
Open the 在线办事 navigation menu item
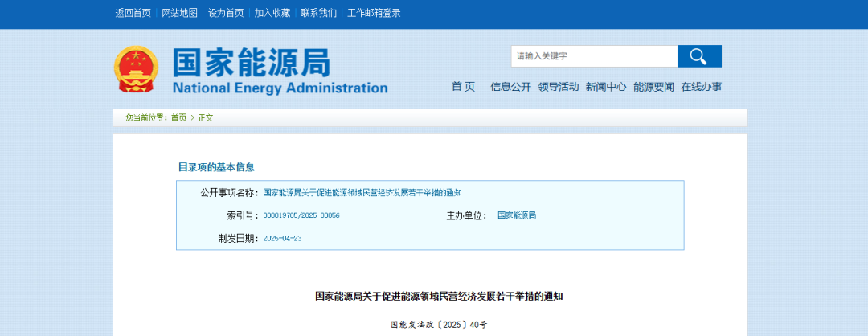[701, 87]
